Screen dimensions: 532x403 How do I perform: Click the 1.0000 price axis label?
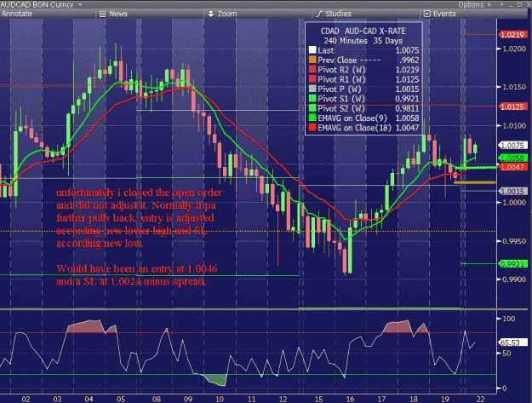(x=514, y=203)
